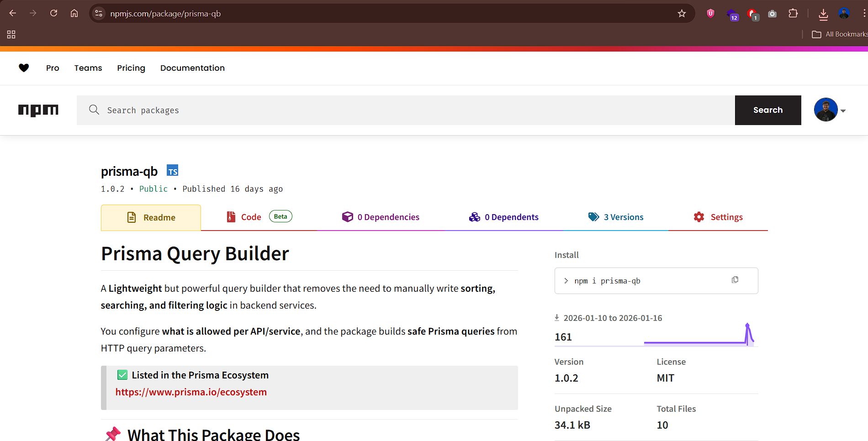Click the 34.1 kB unpacked size value
This screenshot has width=868, height=441.
[572, 425]
